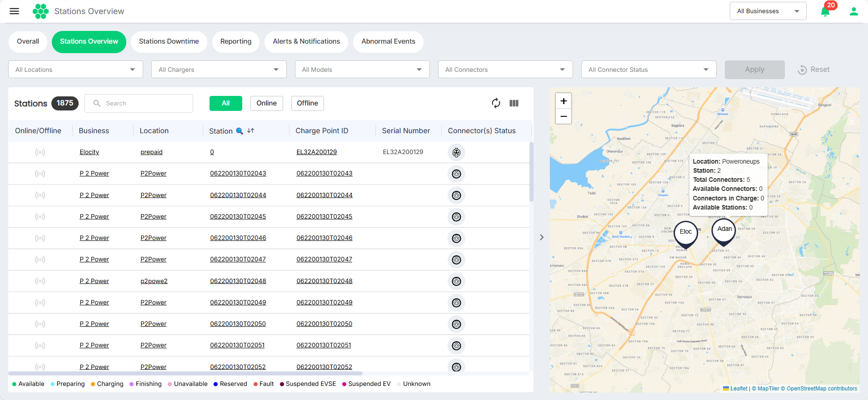This screenshot has height=400, width=868.
Task: Click the green honeycomb app logo
Action: tap(40, 11)
